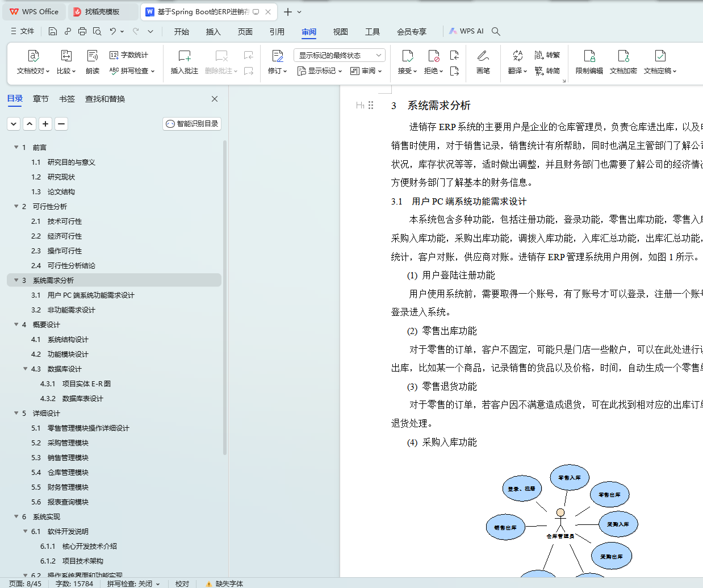Image resolution: width=703 pixels, height=588 pixels.
Task: Open the Undo history dropdown arrow
Action: [122, 31]
